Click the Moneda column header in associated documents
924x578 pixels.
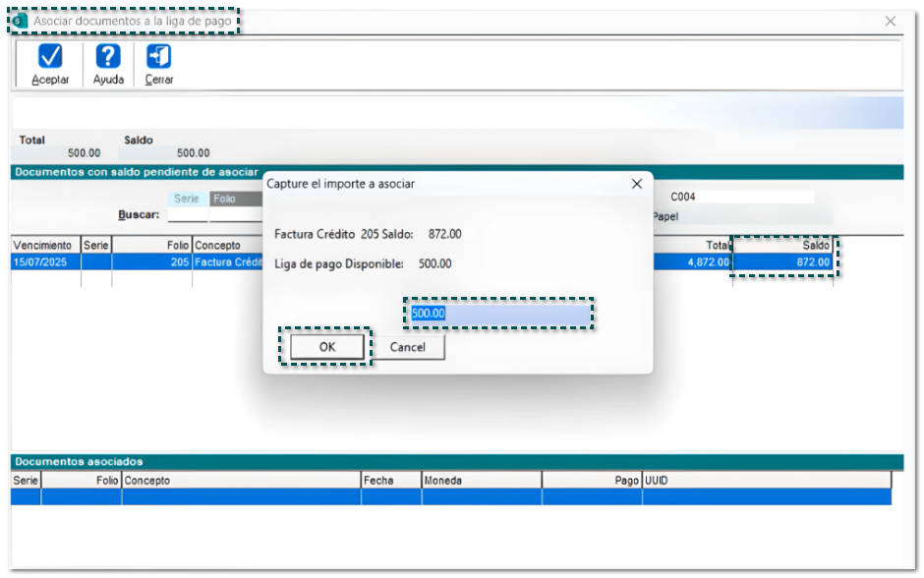click(x=481, y=481)
